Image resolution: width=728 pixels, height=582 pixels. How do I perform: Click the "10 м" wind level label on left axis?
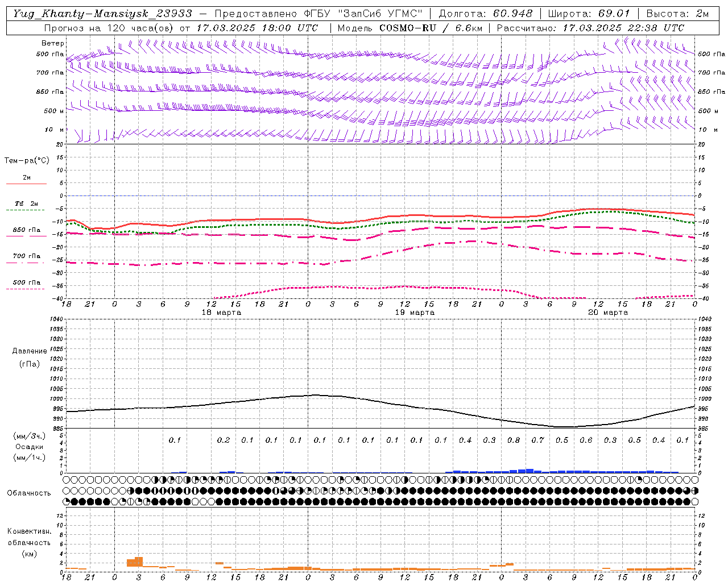55,130
